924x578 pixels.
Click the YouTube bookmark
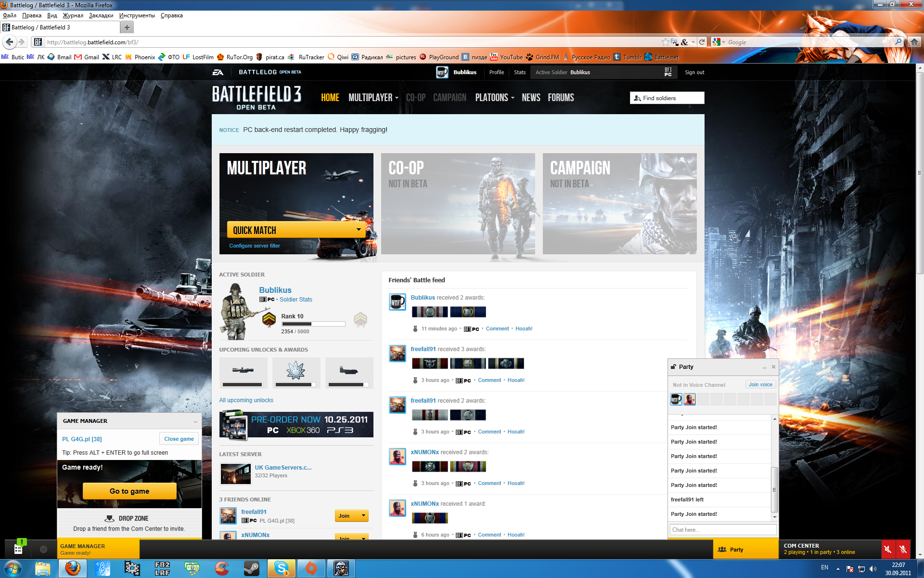(506, 57)
